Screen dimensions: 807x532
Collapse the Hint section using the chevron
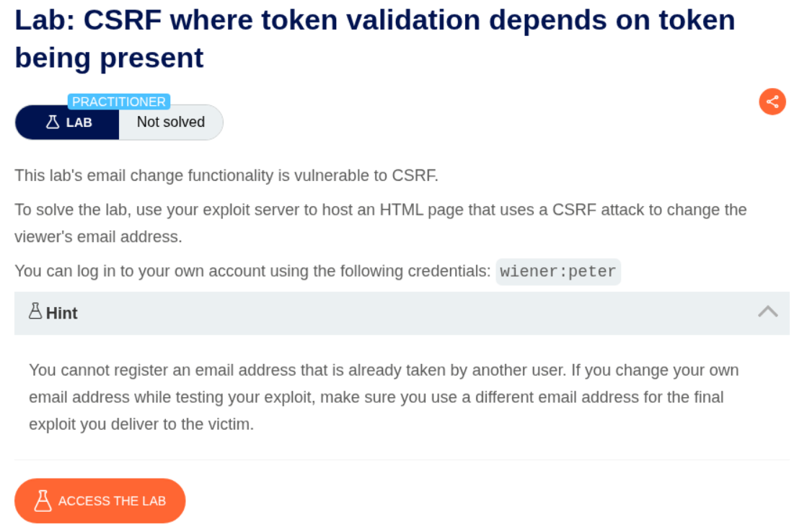tap(768, 311)
